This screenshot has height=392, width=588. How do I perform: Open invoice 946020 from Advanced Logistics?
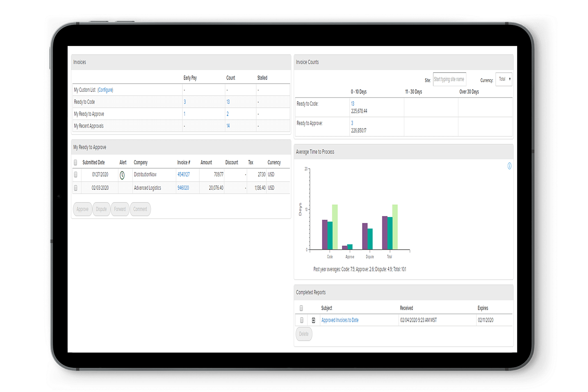(183, 188)
